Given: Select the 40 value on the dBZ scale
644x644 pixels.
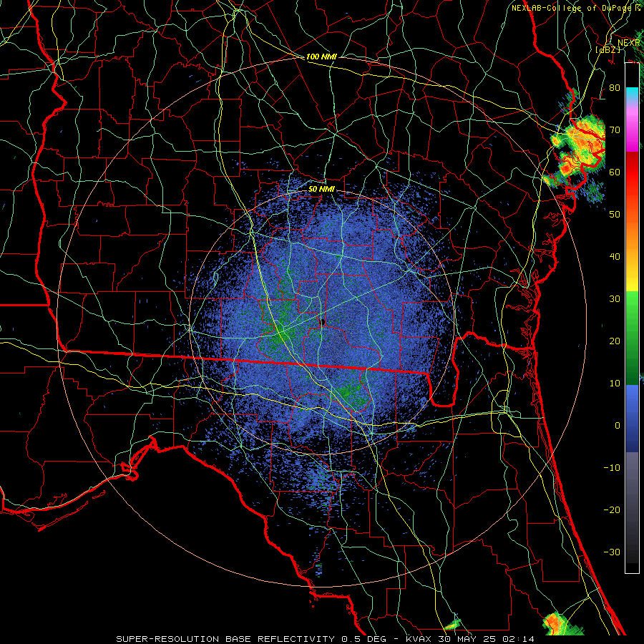Looking at the screenshot, I should (615, 257).
